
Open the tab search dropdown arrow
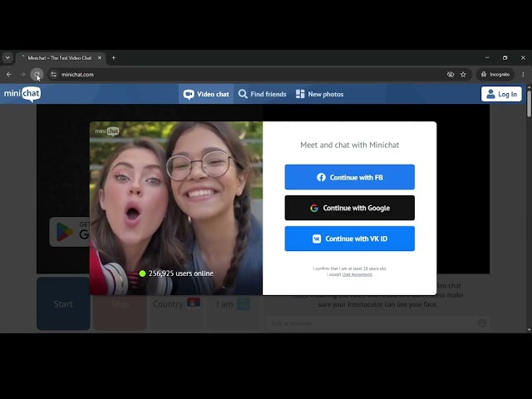point(7,57)
